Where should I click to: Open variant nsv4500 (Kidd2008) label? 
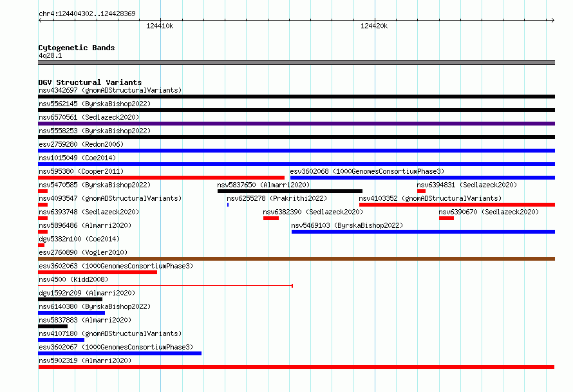(x=73, y=279)
